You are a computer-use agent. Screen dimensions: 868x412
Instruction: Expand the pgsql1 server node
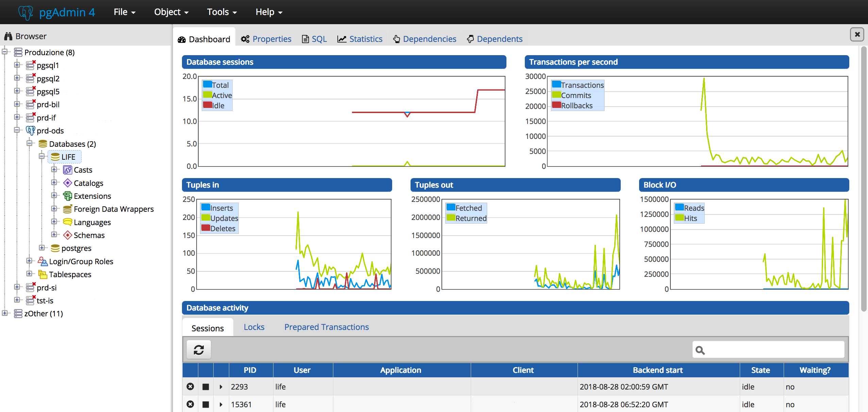point(17,64)
